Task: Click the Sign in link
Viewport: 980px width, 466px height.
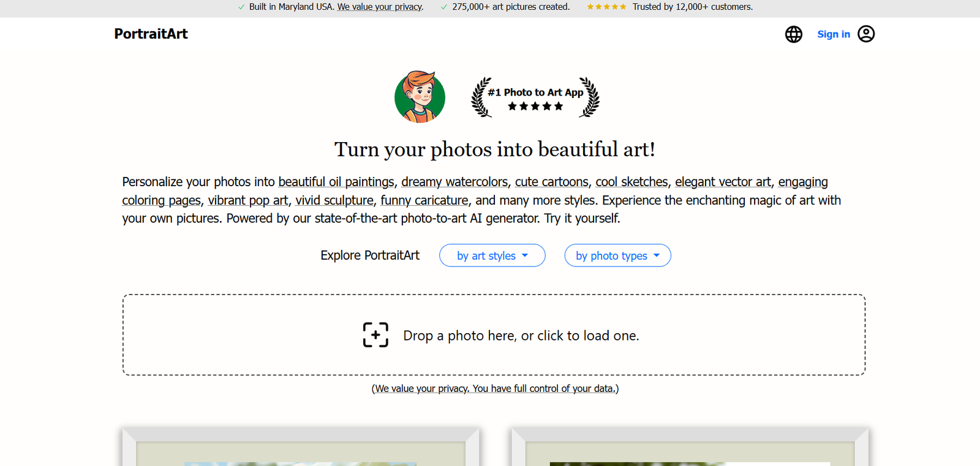Action: click(x=833, y=34)
